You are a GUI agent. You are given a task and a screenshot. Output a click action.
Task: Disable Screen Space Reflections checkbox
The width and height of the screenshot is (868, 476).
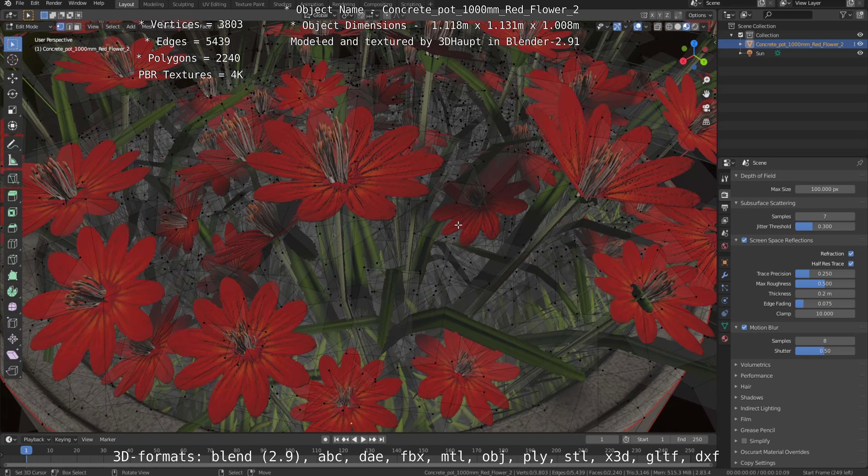744,240
